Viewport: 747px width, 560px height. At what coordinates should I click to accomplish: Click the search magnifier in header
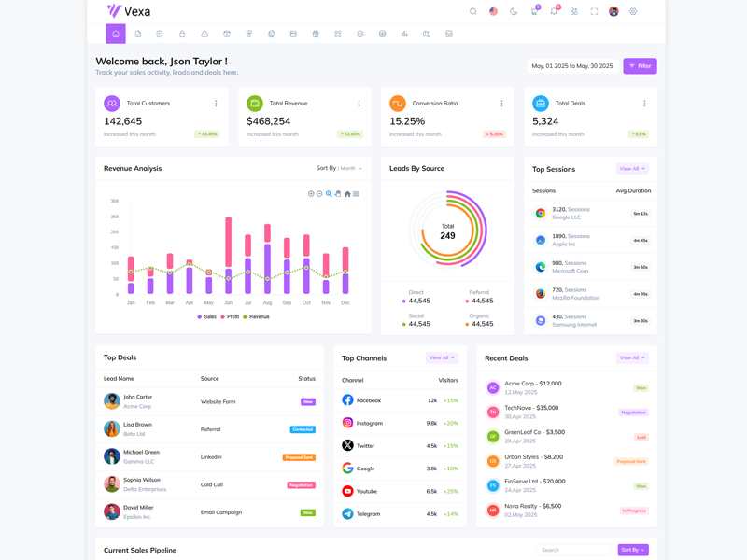pos(473,12)
